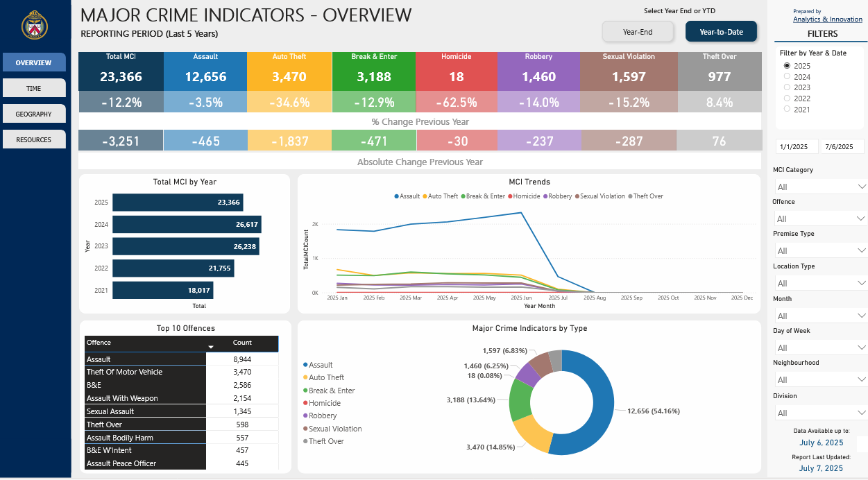Choose the 2021 year filter option
Image resolution: width=868 pixels, height=480 pixels.
[x=787, y=110]
